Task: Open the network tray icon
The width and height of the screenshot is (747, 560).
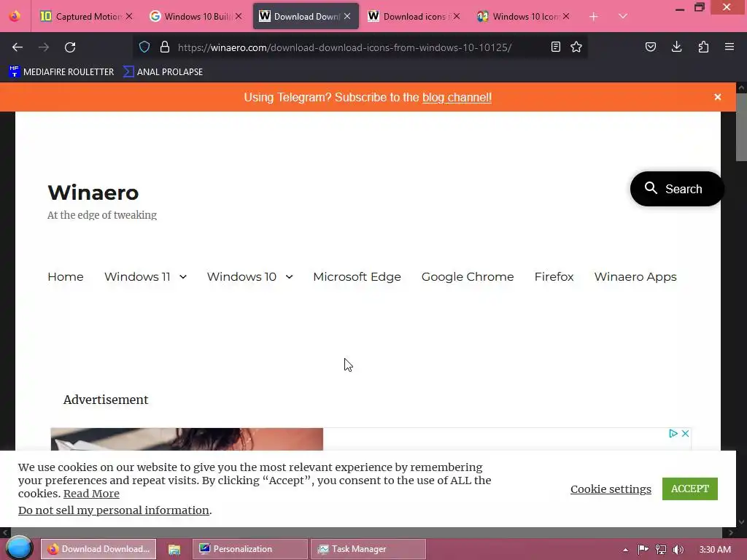Action: point(661,550)
